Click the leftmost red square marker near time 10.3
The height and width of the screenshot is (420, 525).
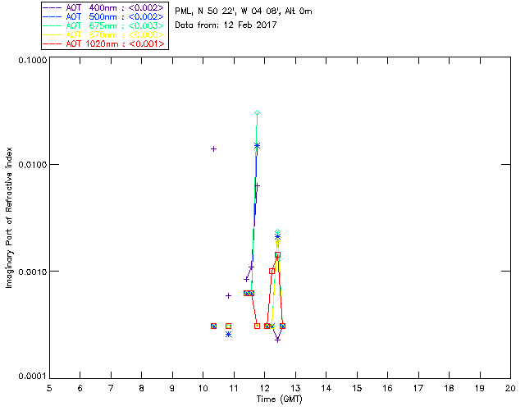[x=213, y=326]
